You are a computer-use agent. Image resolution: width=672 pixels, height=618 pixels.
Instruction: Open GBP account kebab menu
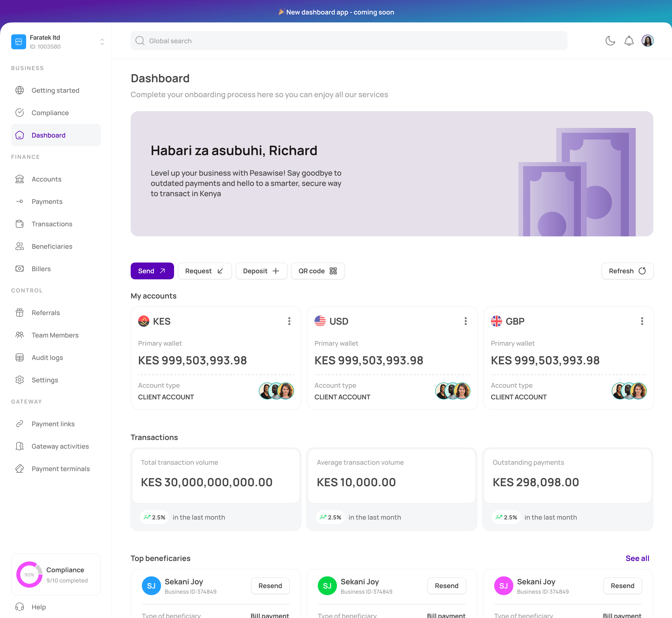pyautogui.click(x=642, y=321)
